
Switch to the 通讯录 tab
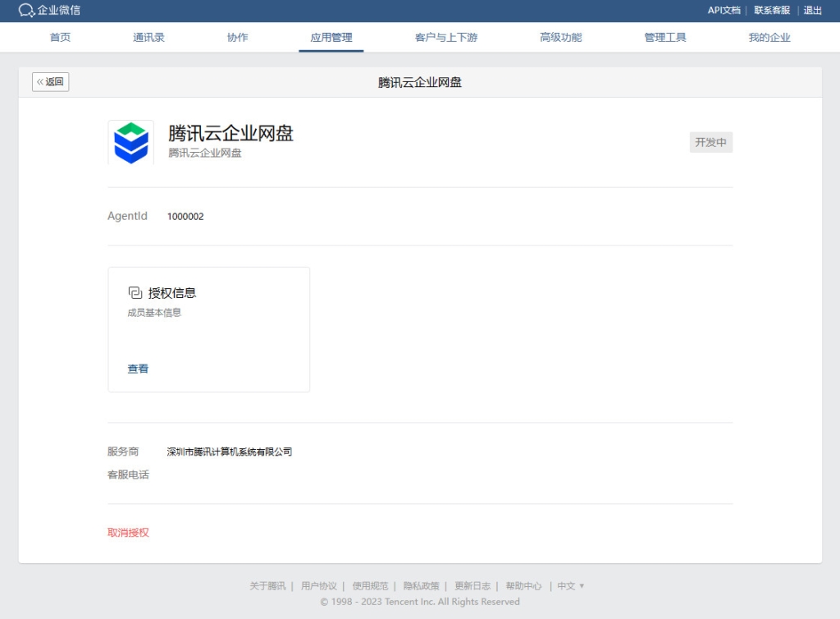(x=149, y=38)
